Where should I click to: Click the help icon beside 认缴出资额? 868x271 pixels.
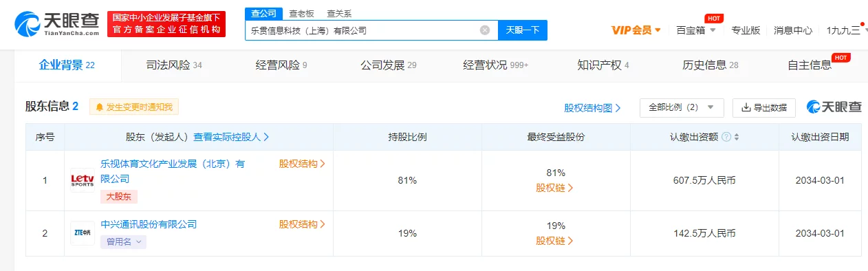click(x=726, y=137)
